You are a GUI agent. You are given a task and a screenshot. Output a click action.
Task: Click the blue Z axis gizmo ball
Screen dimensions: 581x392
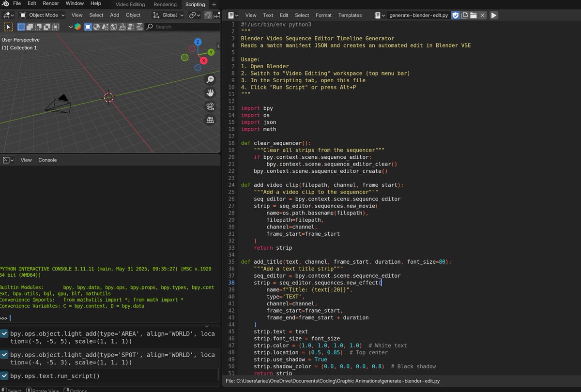[198, 42]
